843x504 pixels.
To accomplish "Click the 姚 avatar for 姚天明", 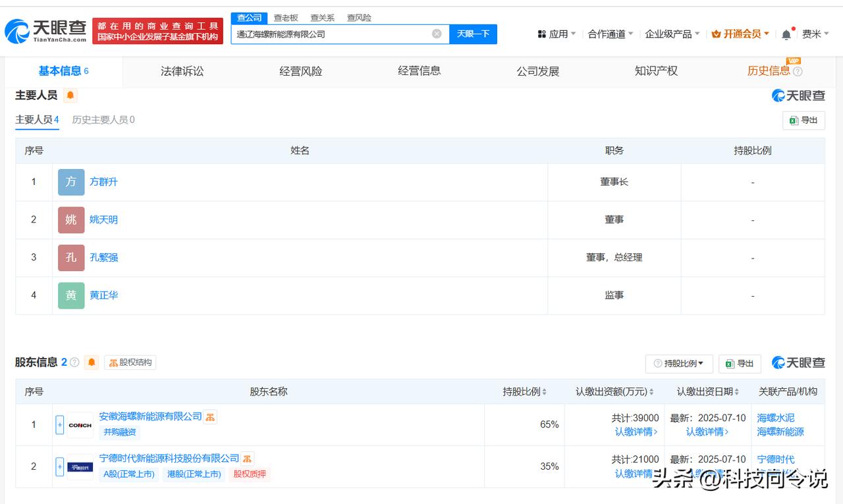I will (71, 220).
